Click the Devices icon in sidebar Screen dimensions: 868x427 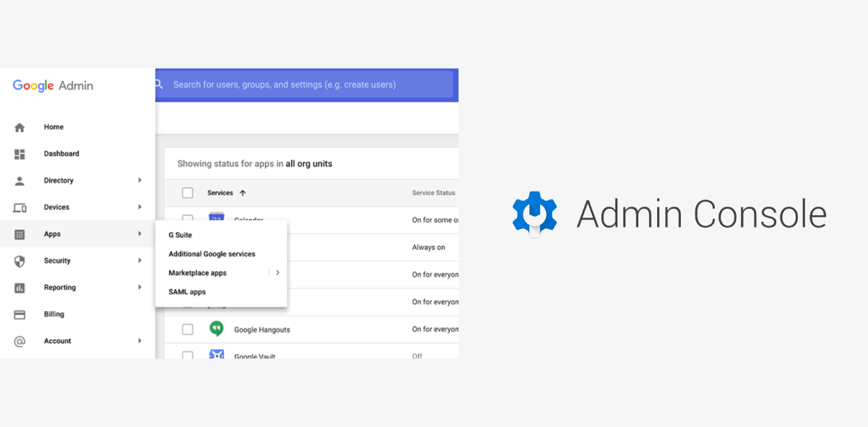tap(19, 207)
